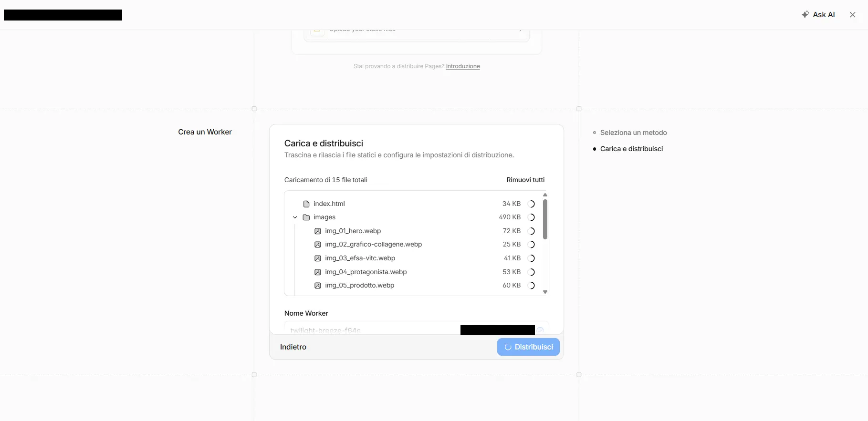Viewport: 868px width, 421px height.
Task: Click the images folder icon
Action: tap(306, 217)
